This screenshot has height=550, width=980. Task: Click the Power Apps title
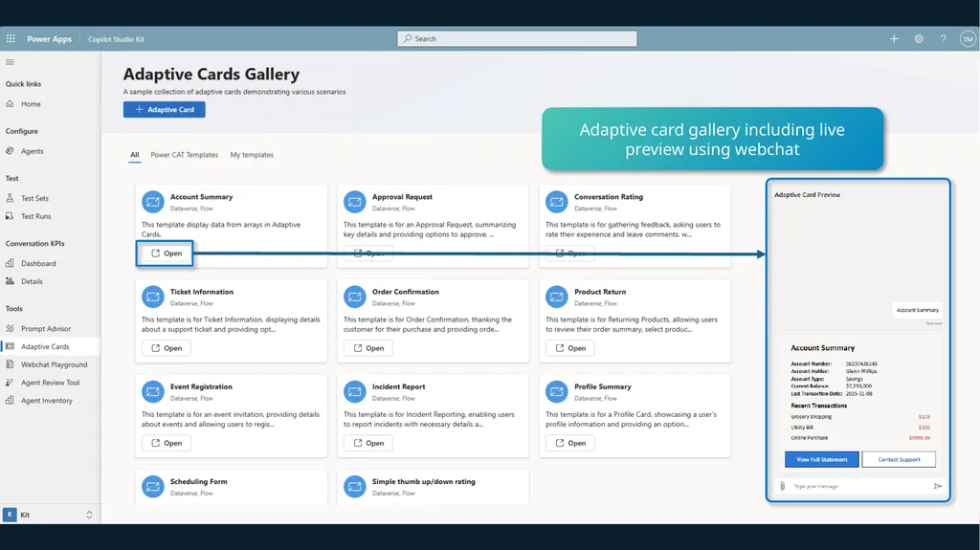(50, 39)
